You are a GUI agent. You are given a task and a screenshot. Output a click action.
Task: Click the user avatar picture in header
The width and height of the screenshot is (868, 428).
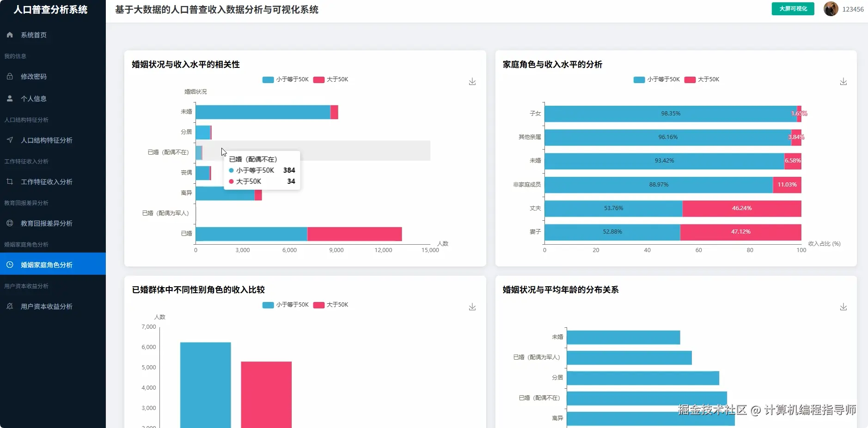click(831, 9)
